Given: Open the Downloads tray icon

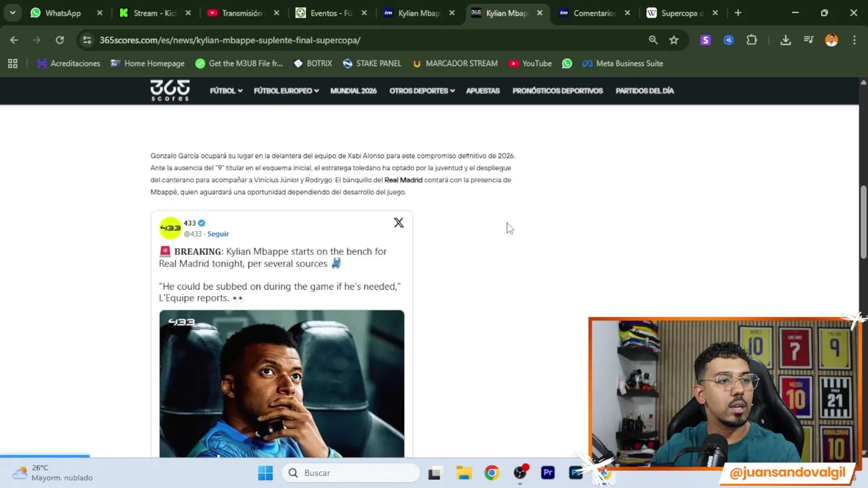Looking at the screenshot, I should (x=785, y=40).
